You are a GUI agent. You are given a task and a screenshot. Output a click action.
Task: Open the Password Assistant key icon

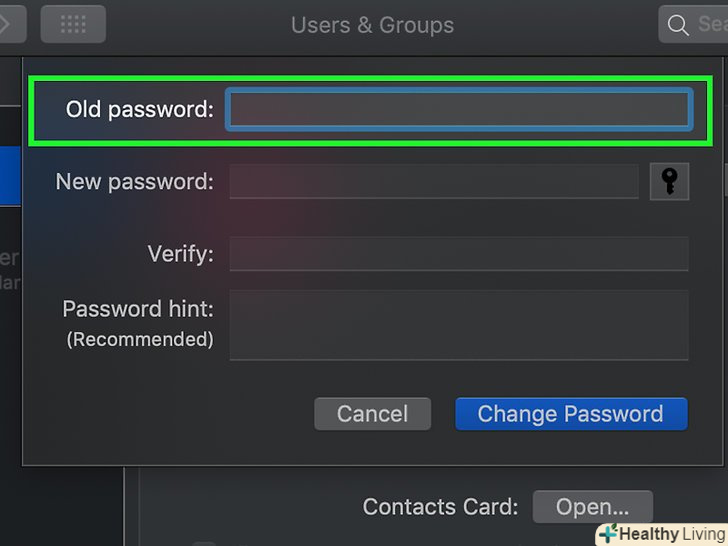tap(669, 181)
